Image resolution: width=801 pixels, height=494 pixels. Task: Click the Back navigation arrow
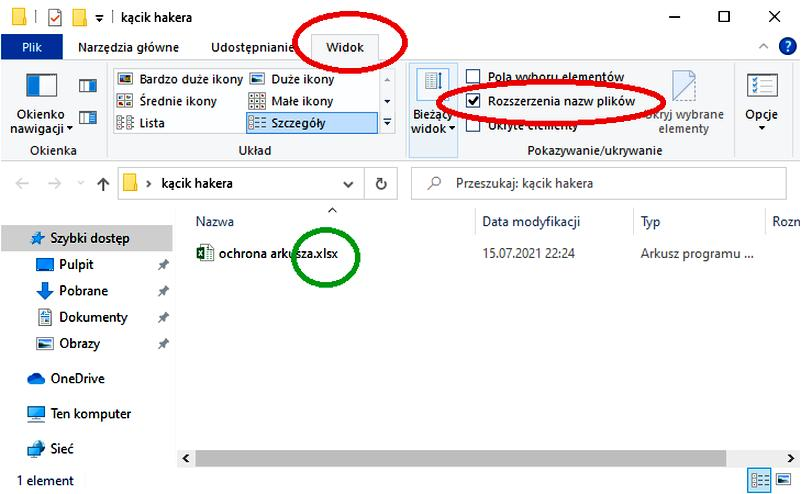coord(22,183)
